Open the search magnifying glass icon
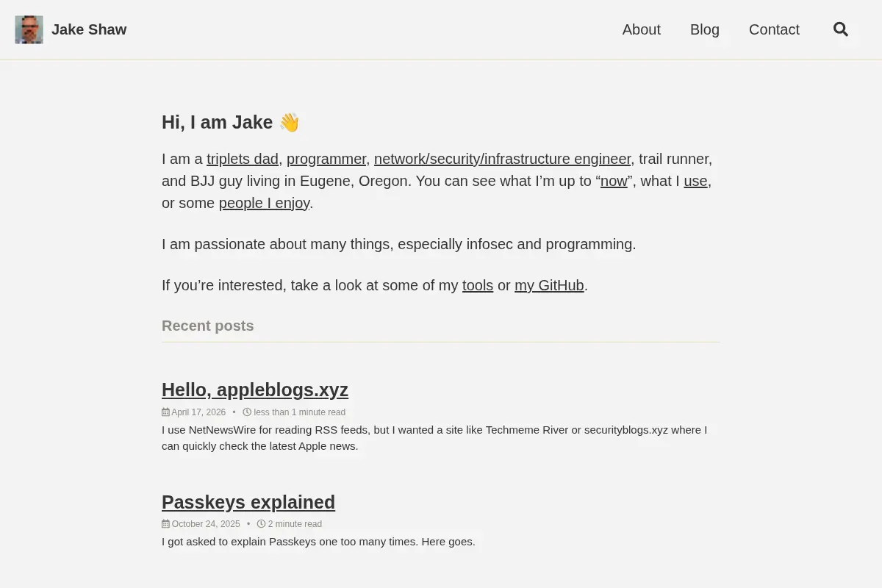This screenshot has height=588, width=882. tap(841, 29)
